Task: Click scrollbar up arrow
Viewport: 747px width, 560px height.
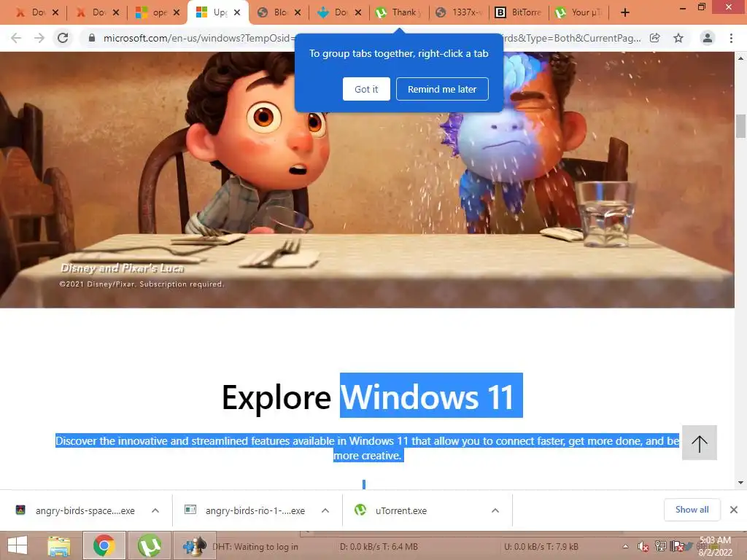Action: pos(741,58)
